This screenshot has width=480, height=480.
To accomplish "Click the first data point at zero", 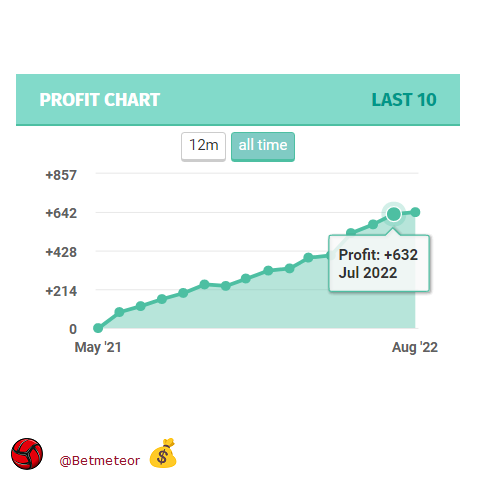I will [98, 328].
